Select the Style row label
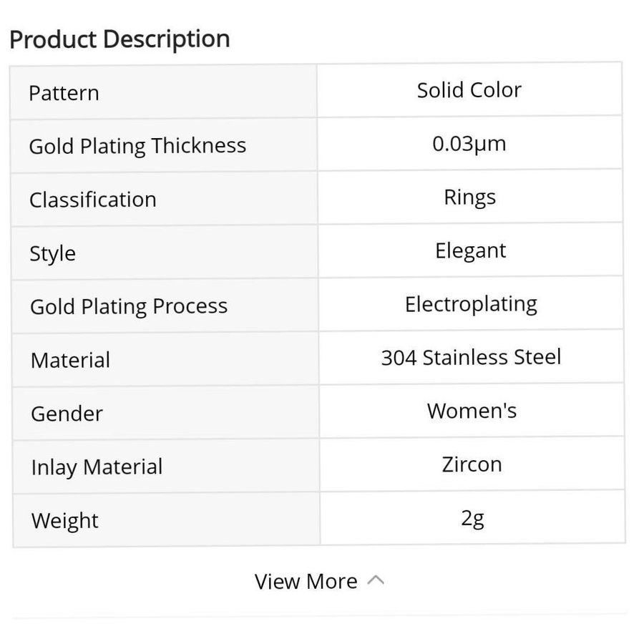 coord(52,253)
